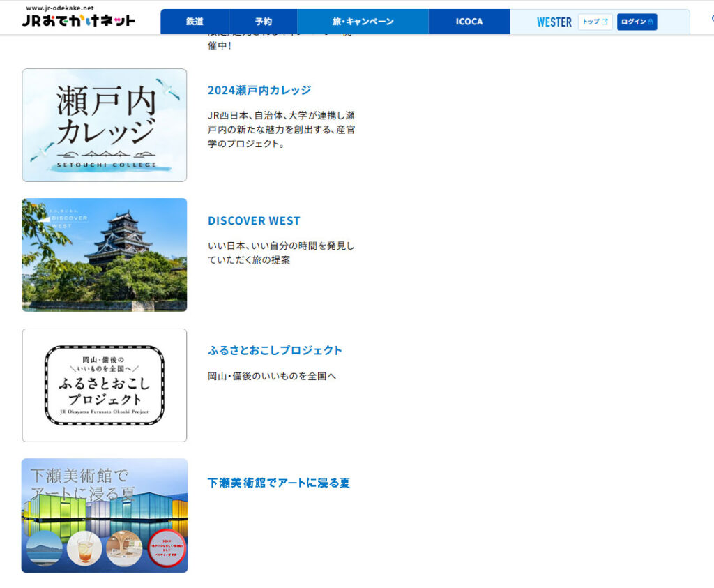This screenshot has width=714, height=588.
Task: Follow the DISCOVER WEST title link
Action: (254, 220)
